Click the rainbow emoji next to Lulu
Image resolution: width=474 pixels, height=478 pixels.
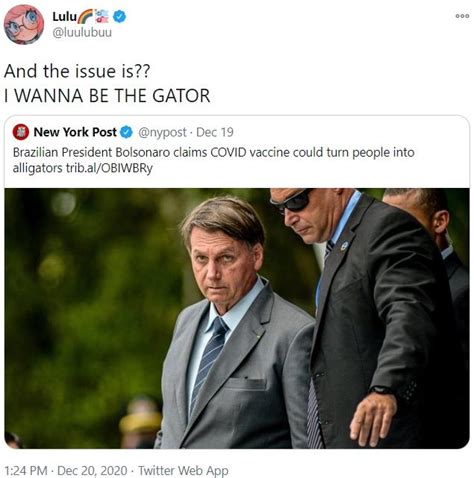(x=85, y=17)
